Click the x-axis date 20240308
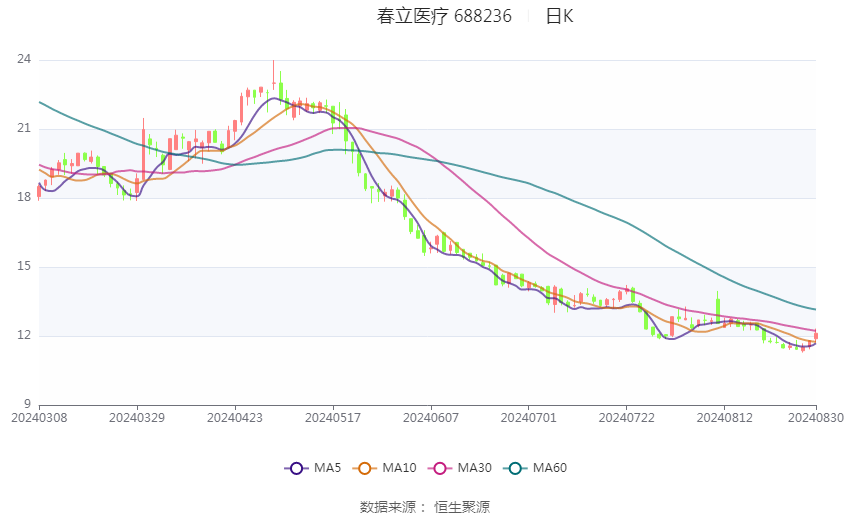The image size is (850, 517). tap(39, 418)
